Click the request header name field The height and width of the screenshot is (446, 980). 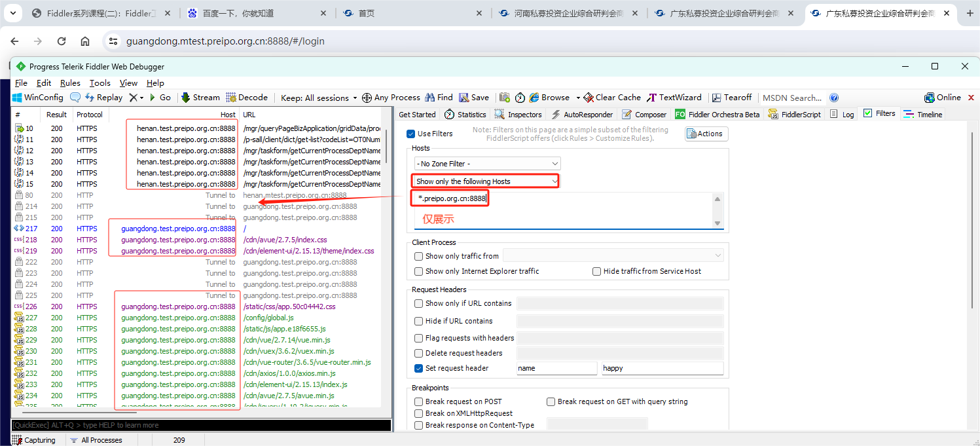(x=556, y=368)
